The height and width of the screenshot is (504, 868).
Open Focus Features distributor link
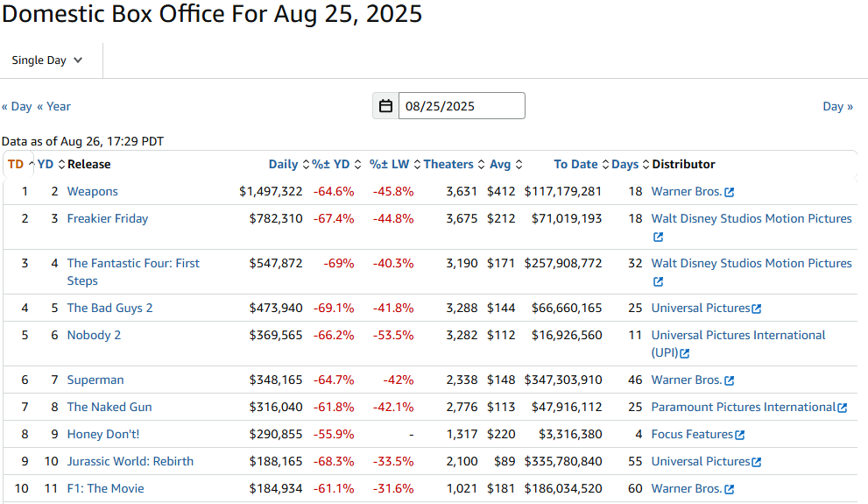[692, 434]
